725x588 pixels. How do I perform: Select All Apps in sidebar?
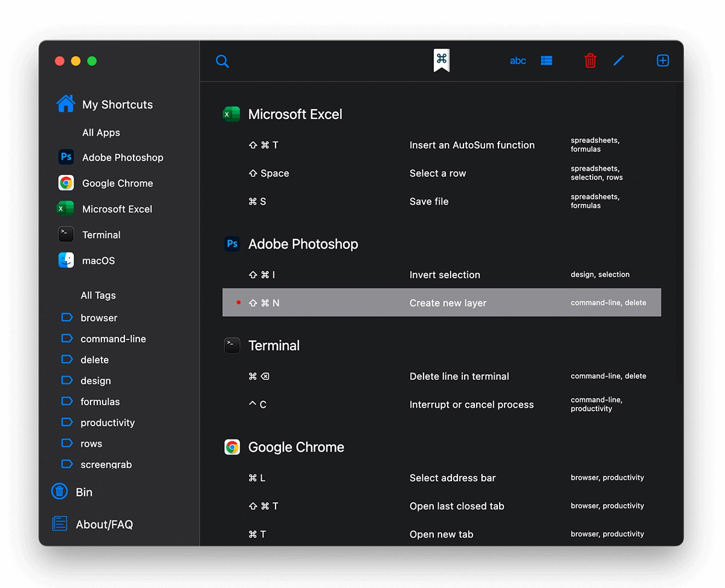pos(101,133)
